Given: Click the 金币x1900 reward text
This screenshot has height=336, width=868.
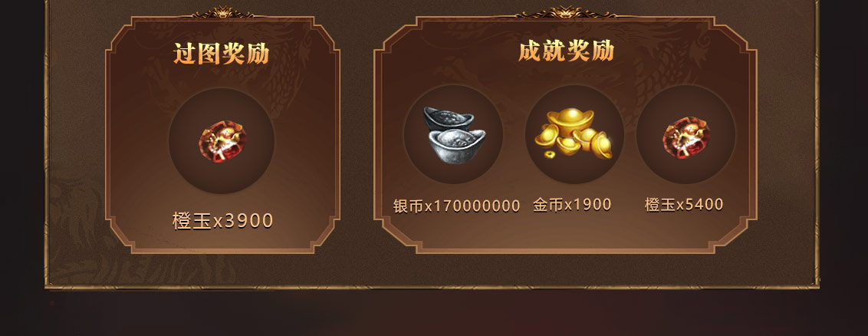Looking at the screenshot, I should point(572,205).
